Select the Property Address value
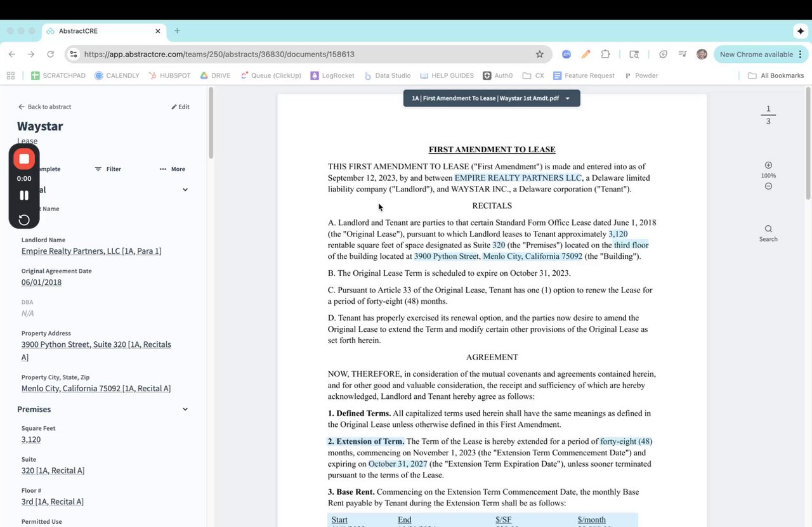Image resolution: width=812 pixels, height=527 pixels. (x=96, y=351)
